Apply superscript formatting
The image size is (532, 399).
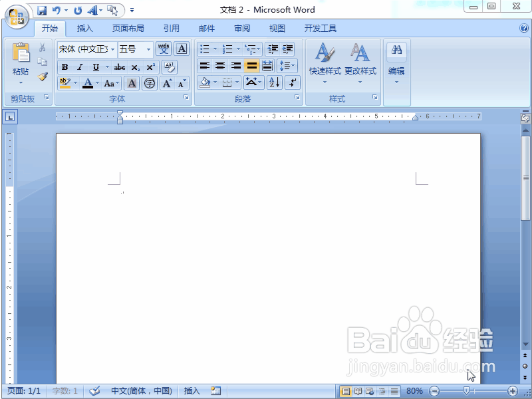[150, 66]
